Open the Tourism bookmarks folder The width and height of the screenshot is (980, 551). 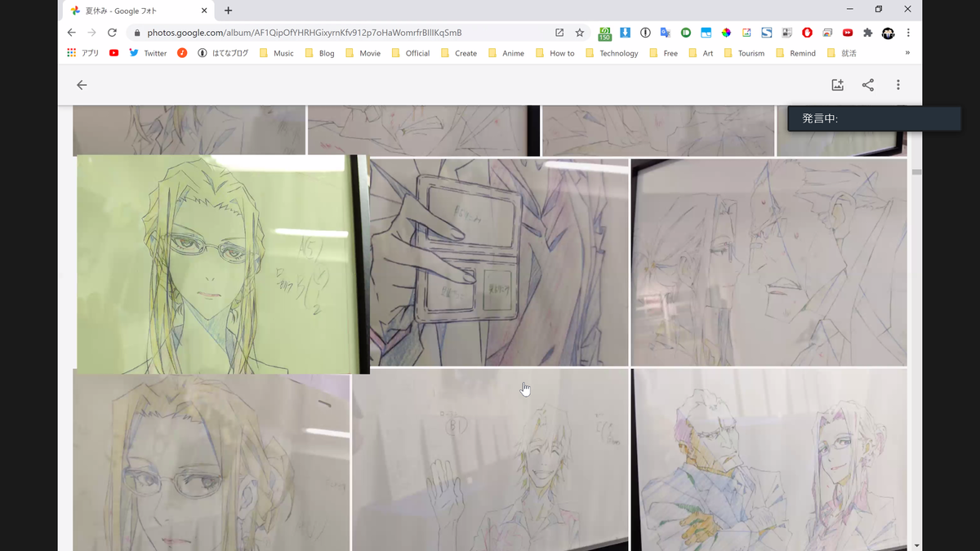click(x=743, y=53)
